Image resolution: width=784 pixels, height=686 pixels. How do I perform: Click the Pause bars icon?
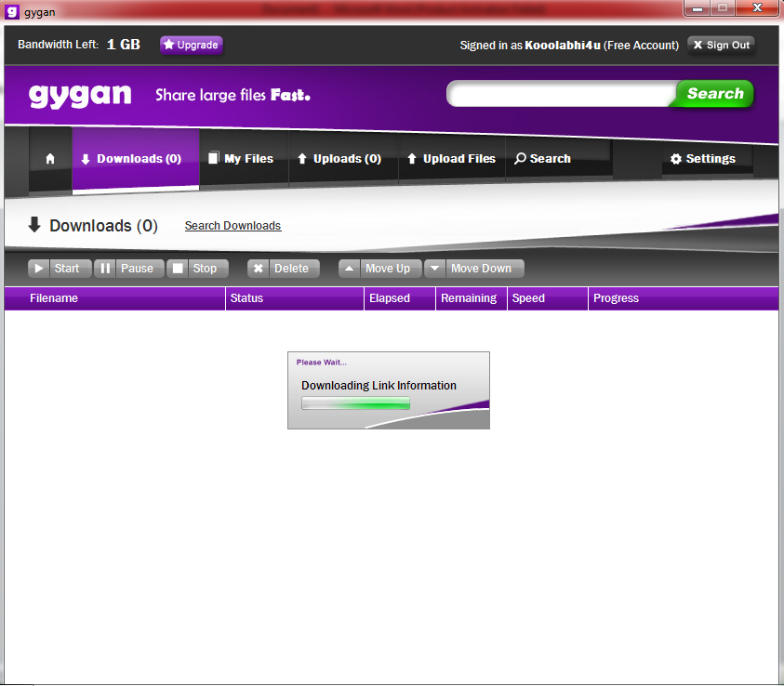pos(105,269)
